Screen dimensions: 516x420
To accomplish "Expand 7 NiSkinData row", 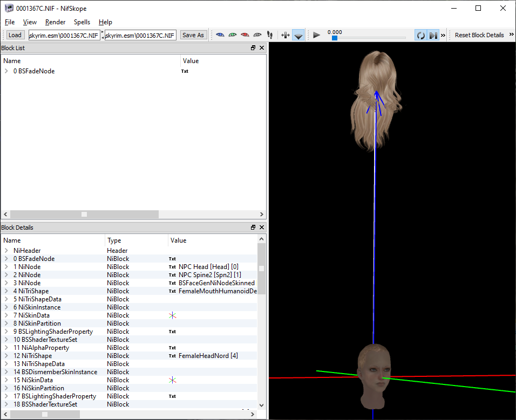I will pyautogui.click(x=6, y=315).
